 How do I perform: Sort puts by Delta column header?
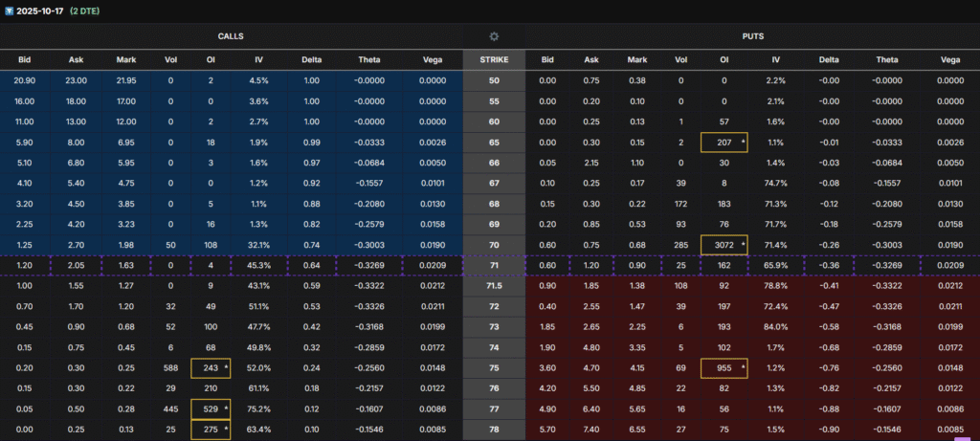coord(828,59)
